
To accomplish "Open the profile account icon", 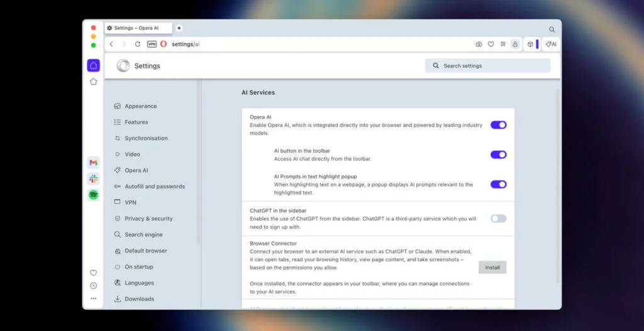I will (x=514, y=45).
